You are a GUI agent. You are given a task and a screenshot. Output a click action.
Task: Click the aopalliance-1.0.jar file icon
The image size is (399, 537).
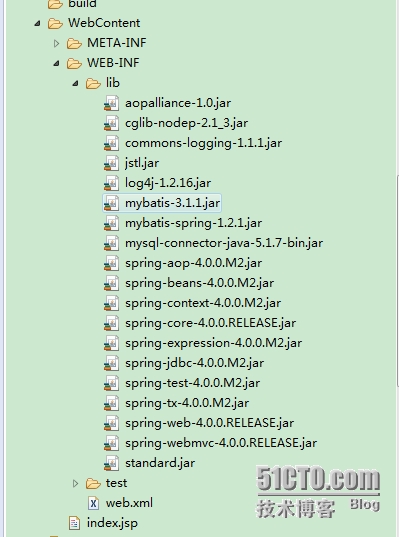111,103
